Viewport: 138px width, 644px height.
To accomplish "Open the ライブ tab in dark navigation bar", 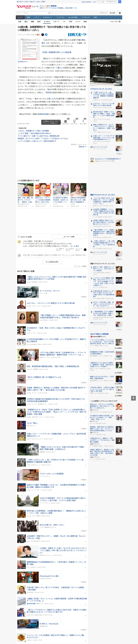I will point(37,17).
